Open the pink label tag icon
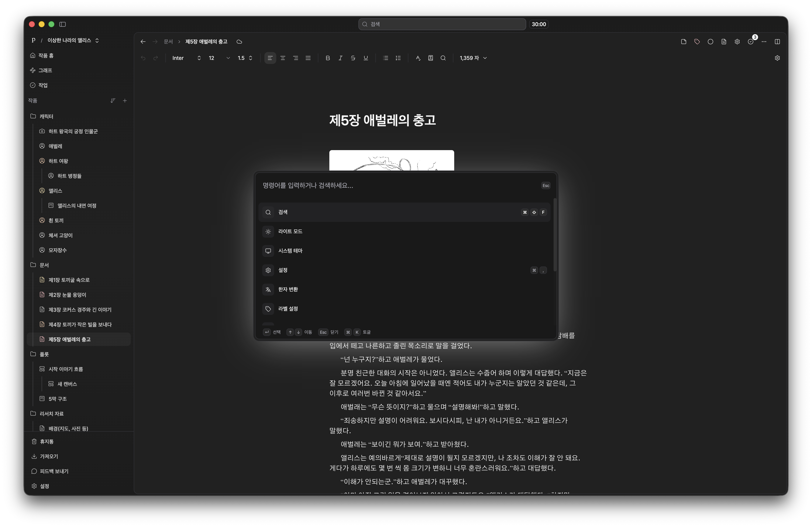This screenshot has width=812, height=527. click(x=697, y=42)
